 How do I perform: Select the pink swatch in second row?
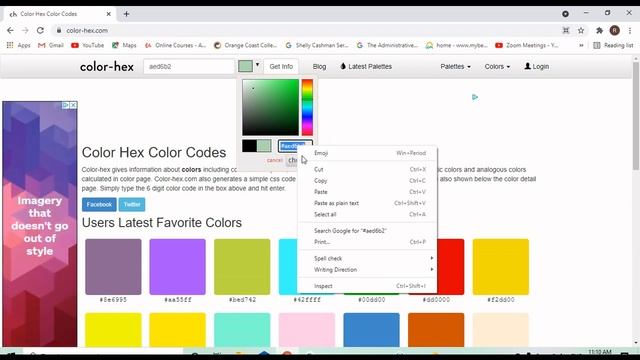pyautogui.click(x=307, y=330)
